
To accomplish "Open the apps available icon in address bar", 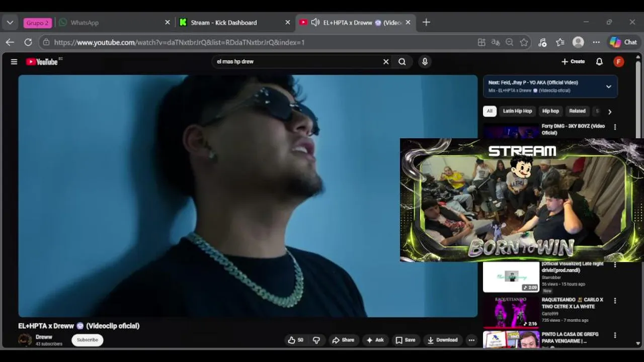I will tap(481, 42).
